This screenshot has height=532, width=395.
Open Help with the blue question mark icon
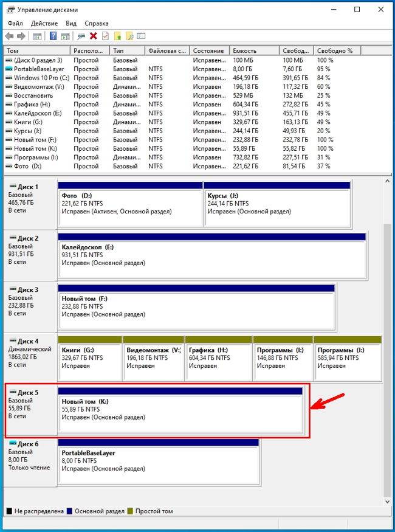53,36
